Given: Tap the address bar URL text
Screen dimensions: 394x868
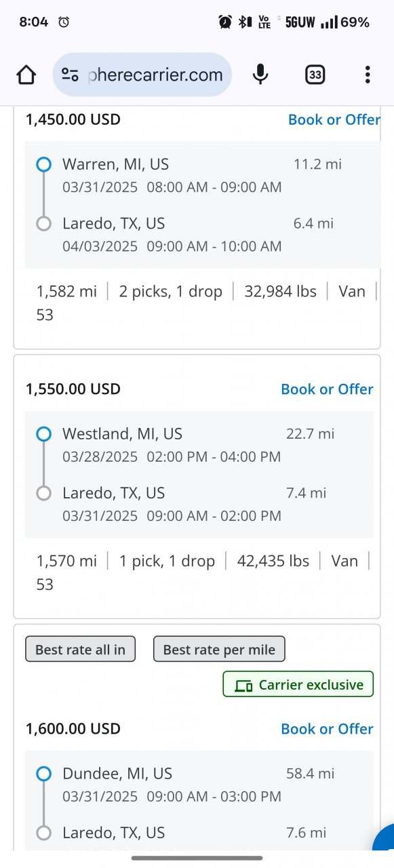Looking at the screenshot, I should [x=155, y=75].
